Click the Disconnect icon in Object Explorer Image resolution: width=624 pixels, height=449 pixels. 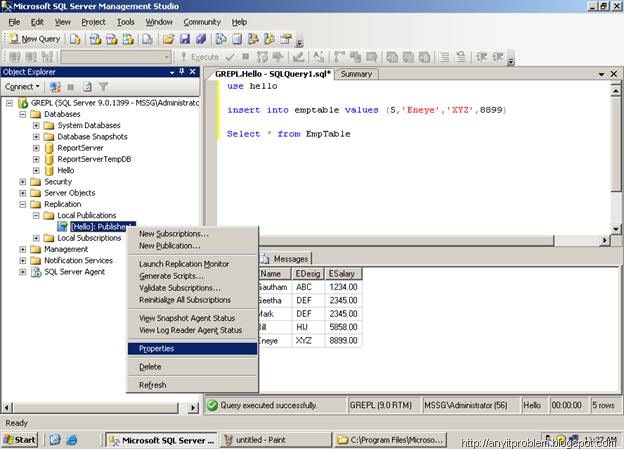point(55,86)
